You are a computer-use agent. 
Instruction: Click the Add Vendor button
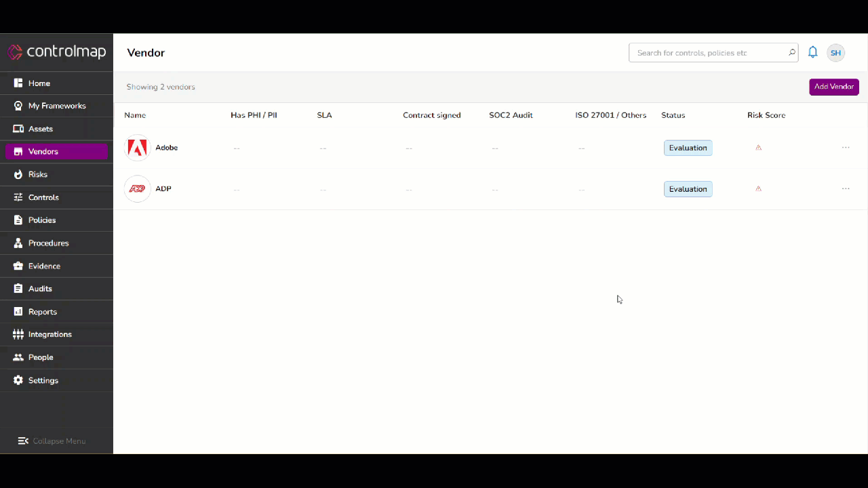pos(833,86)
